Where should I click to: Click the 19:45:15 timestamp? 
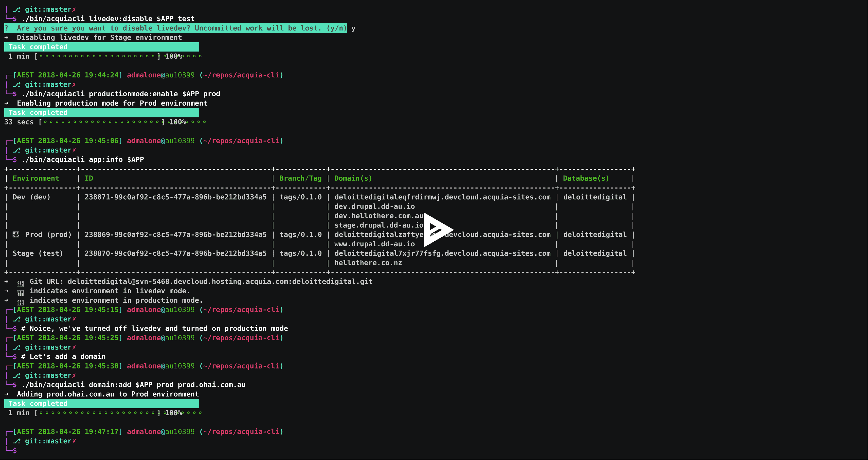tap(68, 310)
